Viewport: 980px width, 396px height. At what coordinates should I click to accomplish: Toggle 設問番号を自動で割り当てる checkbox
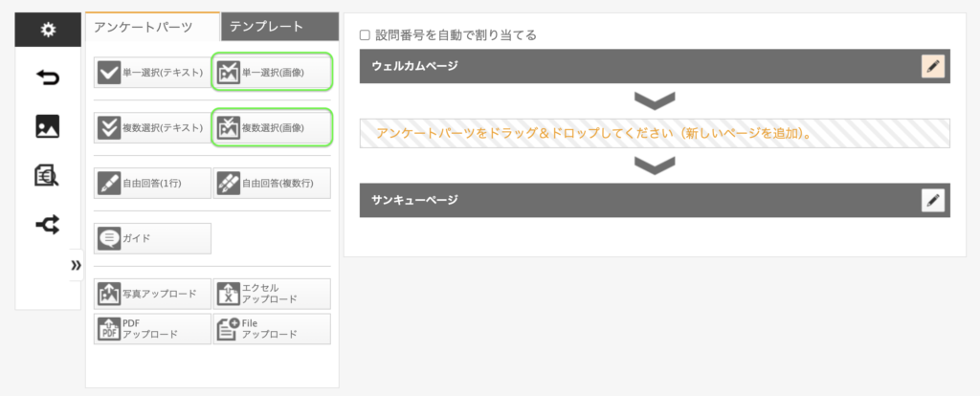365,35
